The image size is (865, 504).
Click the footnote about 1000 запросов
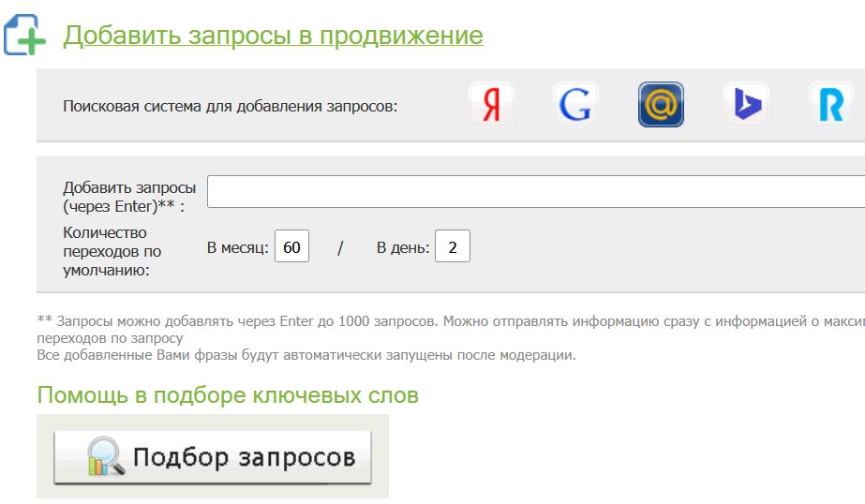450,321
